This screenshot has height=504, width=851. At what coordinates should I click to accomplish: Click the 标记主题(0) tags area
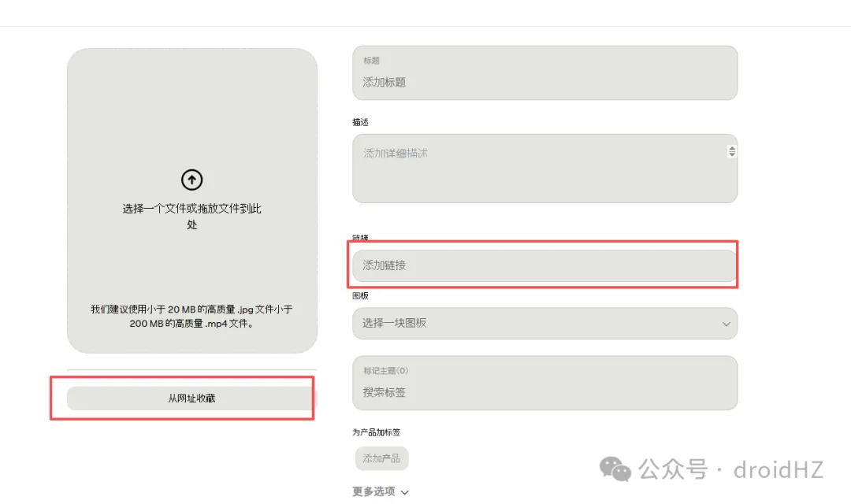pos(544,370)
